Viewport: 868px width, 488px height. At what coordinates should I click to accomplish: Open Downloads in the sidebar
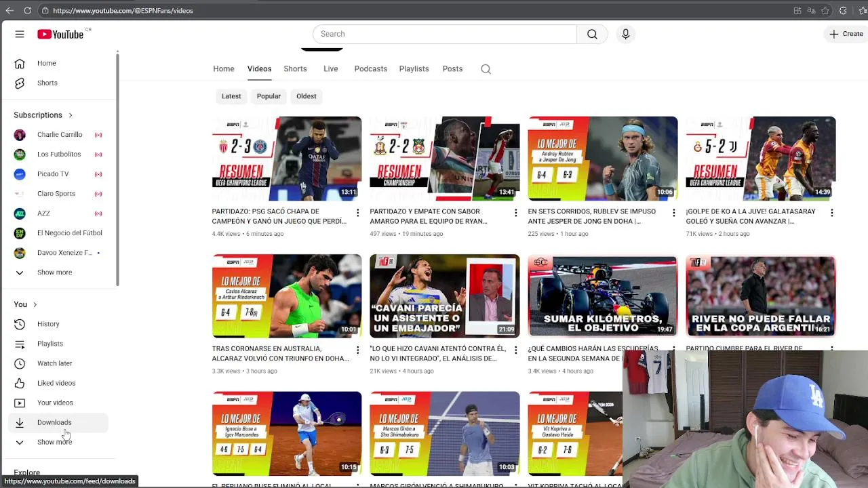58,422
